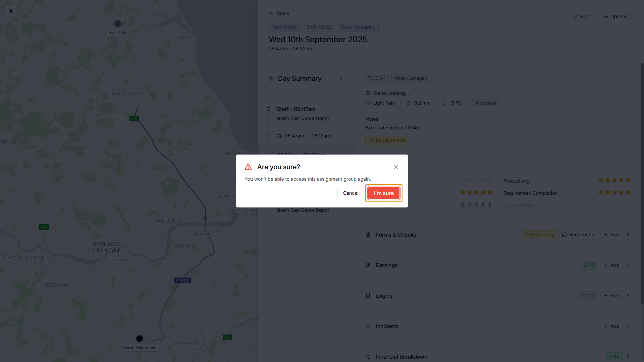644x362 pixels.
Task: Open the Options menu
Action: pos(615,16)
